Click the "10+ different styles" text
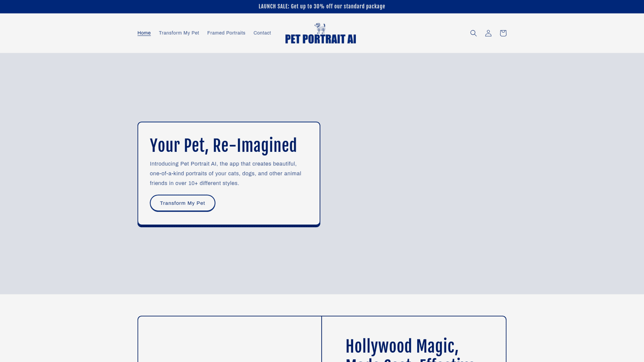The image size is (644, 362). click(x=214, y=183)
